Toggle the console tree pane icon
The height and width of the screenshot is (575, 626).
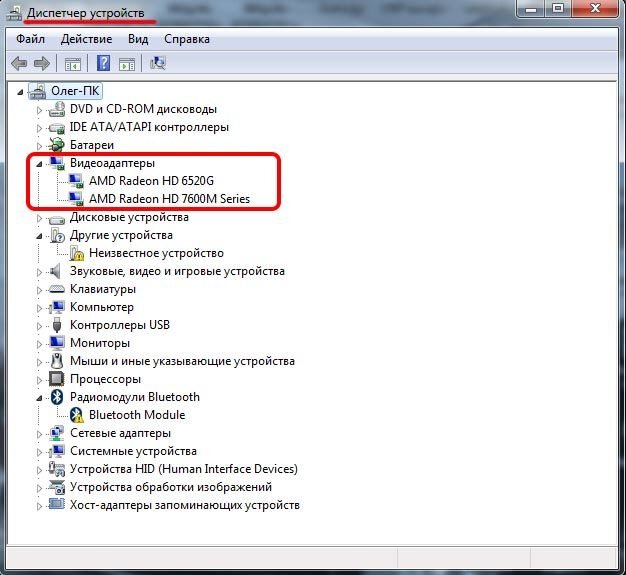(73, 64)
